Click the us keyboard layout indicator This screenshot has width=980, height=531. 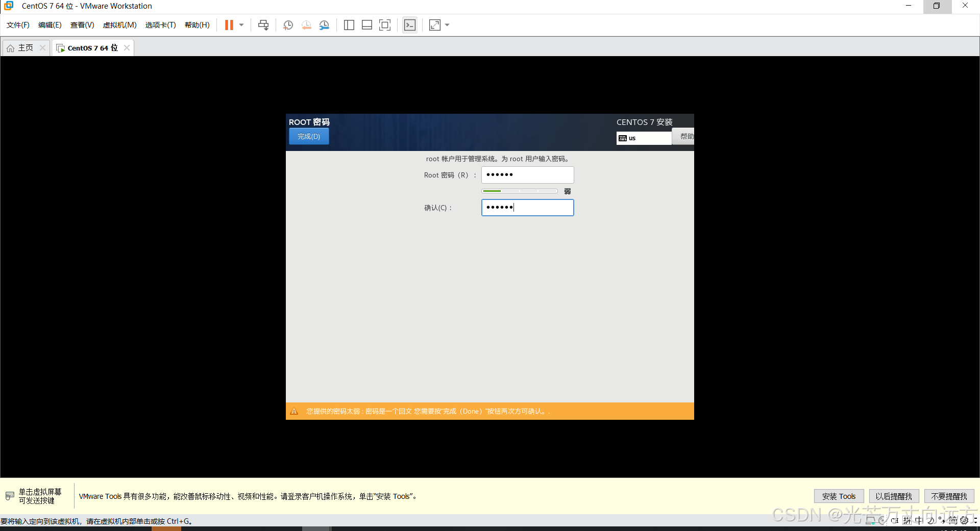click(x=644, y=138)
